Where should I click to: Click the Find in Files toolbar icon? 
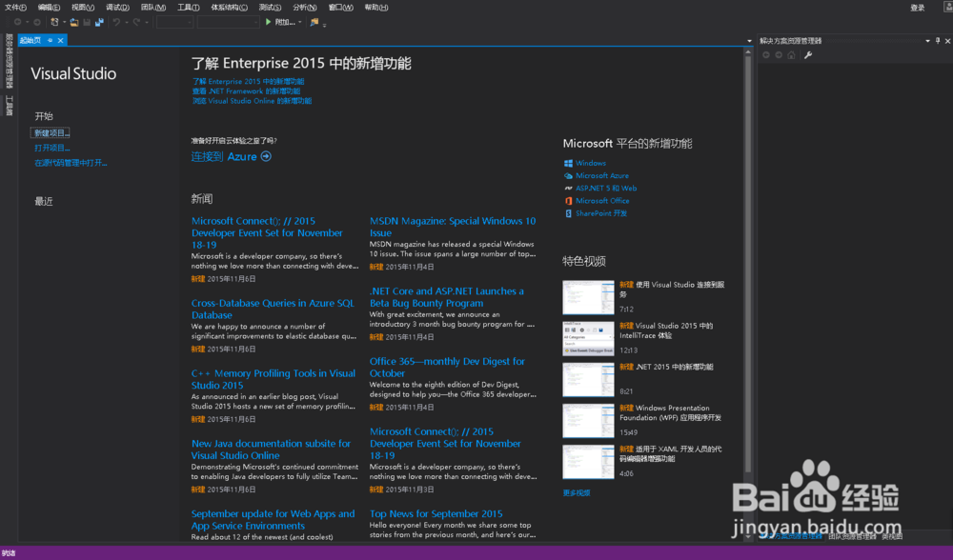[x=314, y=22]
